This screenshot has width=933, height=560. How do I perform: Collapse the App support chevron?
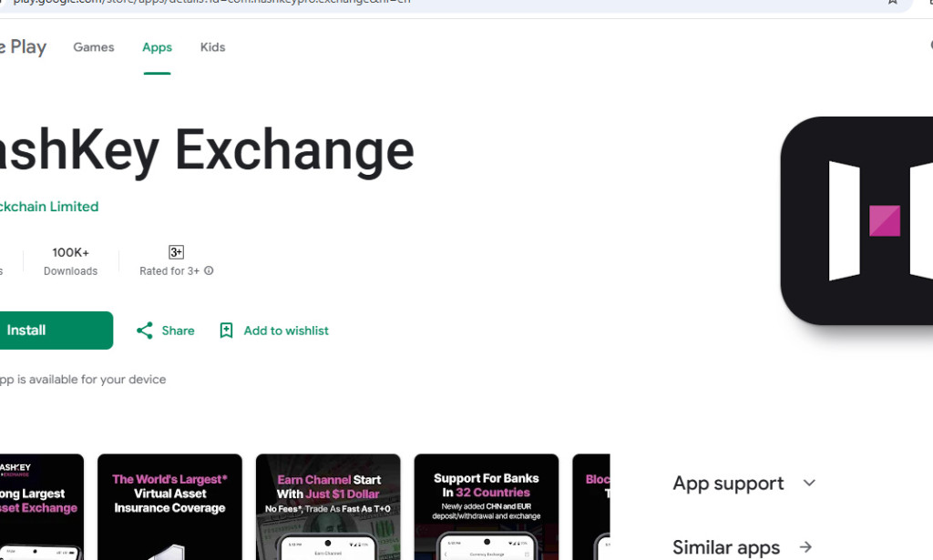pos(809,484)
